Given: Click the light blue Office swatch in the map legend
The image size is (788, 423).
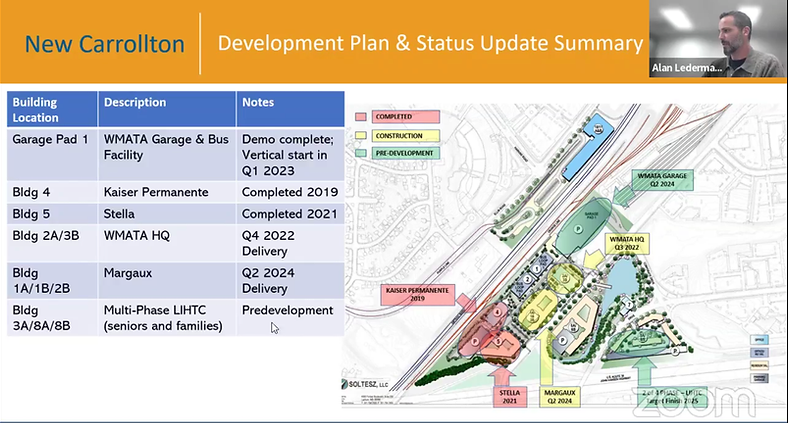Looking at the screenshot, I should click(759, 340).
